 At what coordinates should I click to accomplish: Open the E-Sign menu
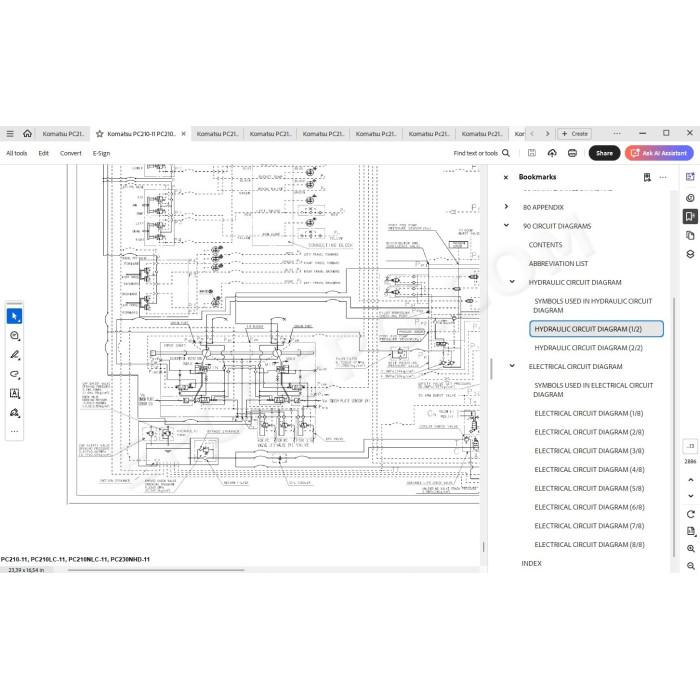point(101,153)
